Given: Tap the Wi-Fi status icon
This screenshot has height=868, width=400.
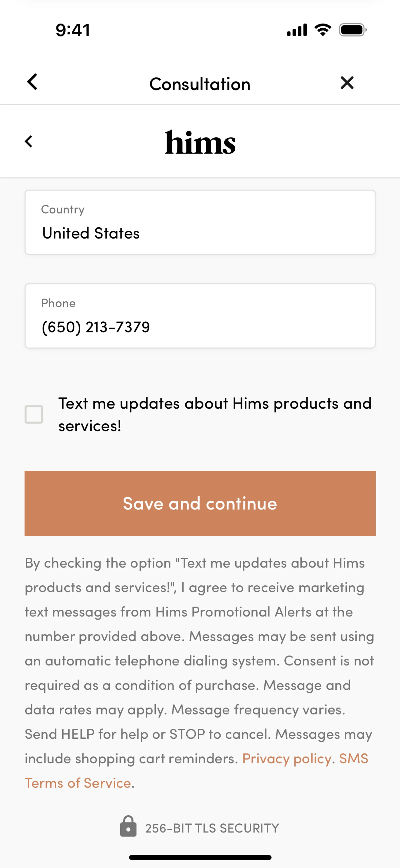Looking at the screenshot, I should point(322,30).
